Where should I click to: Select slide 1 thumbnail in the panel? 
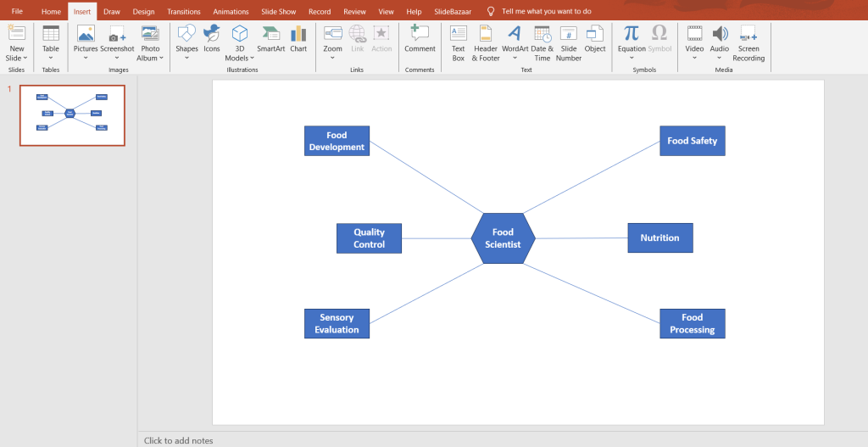click(x=72, y=115)
